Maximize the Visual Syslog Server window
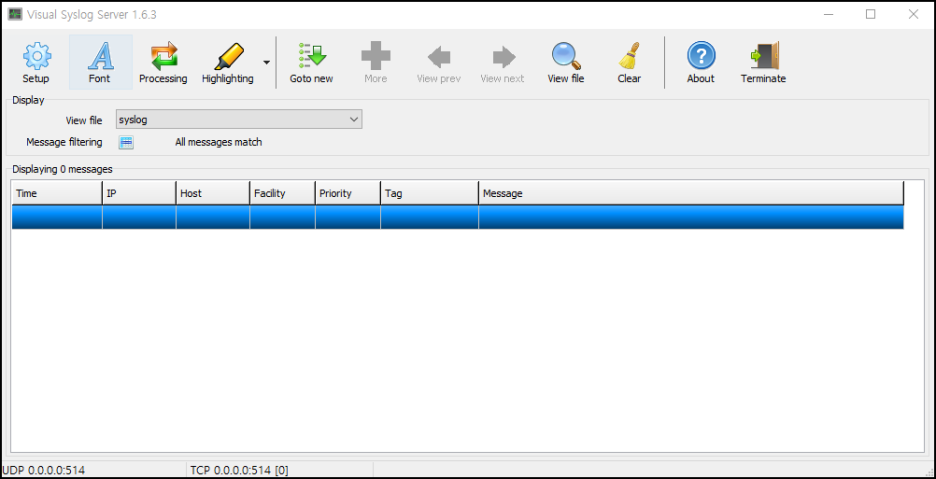Viewport: 936px width, 479px height. [x=870, y=14]
